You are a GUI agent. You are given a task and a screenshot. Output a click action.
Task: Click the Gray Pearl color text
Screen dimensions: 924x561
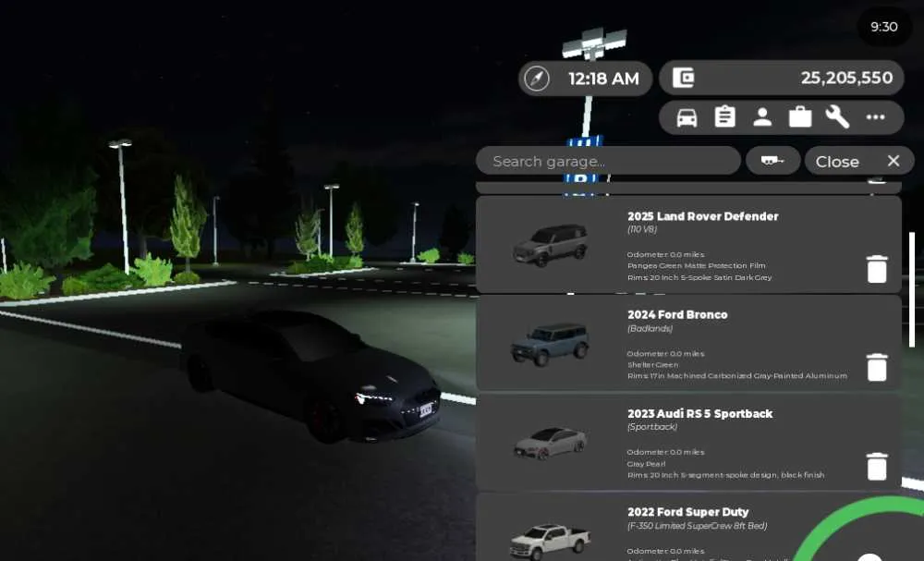[x=647, y=464]
